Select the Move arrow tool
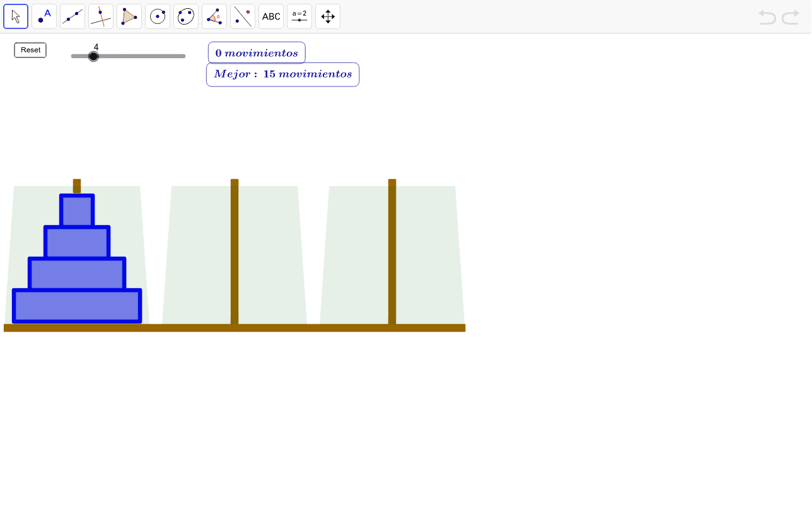Image resolution: width=812 pixels, height=526 pixels. (x=16, y=16)
